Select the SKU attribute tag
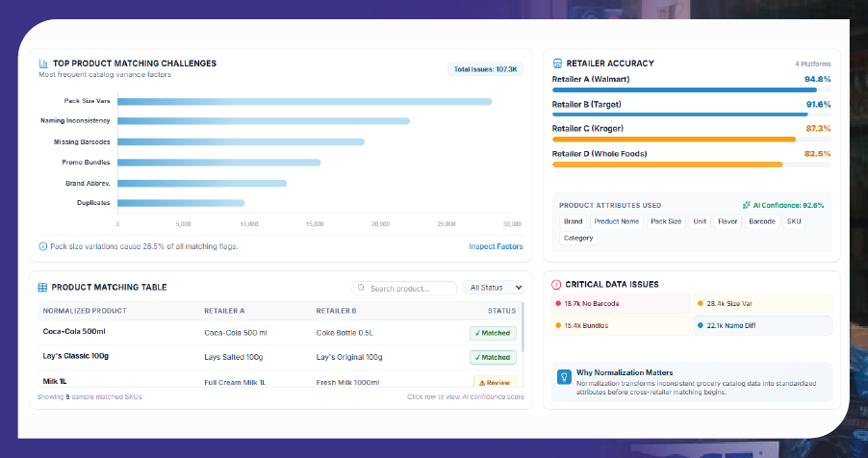The width and height of the screenshot is (868, 458). [794, 221]
